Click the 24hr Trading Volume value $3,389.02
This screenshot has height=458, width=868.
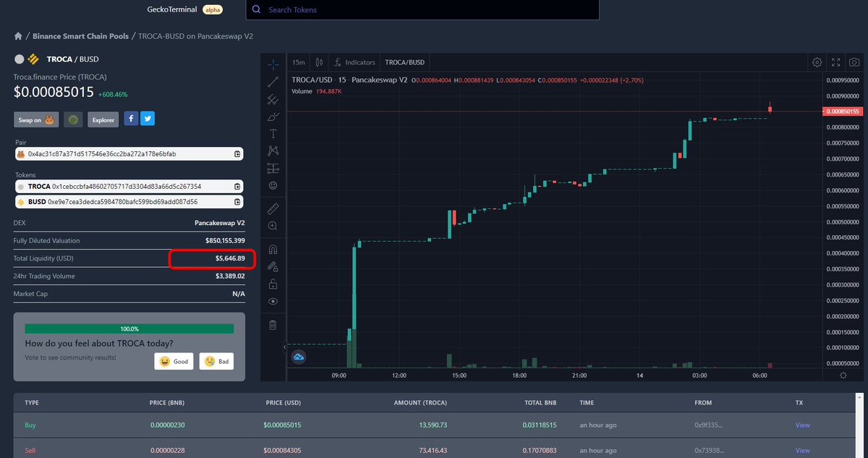click(x=230, y=276)
